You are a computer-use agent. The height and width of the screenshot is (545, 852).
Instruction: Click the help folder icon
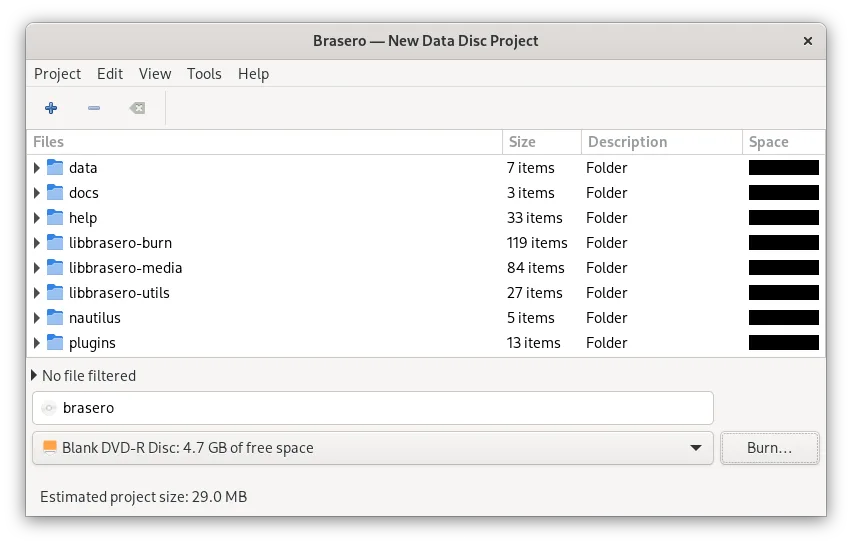click(55, 217)
